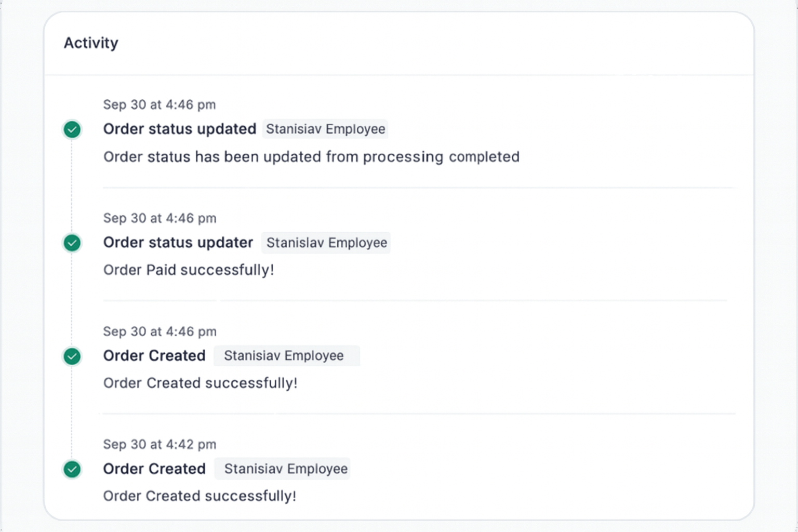Click the Order Created successfully text on bottom entry
The image size is (798, 532).
click(199, 496)
